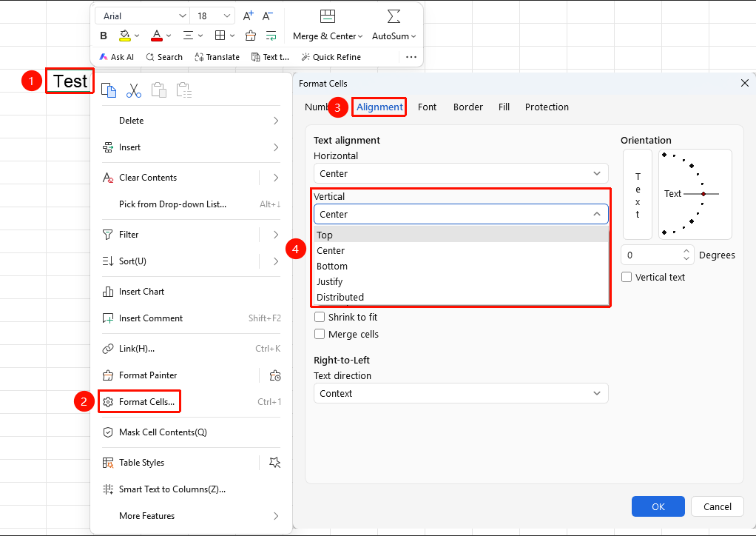Enable the Vertical text checkbox
The width and height of the screenshot is (756, 536).
click(x=627, y=277)
